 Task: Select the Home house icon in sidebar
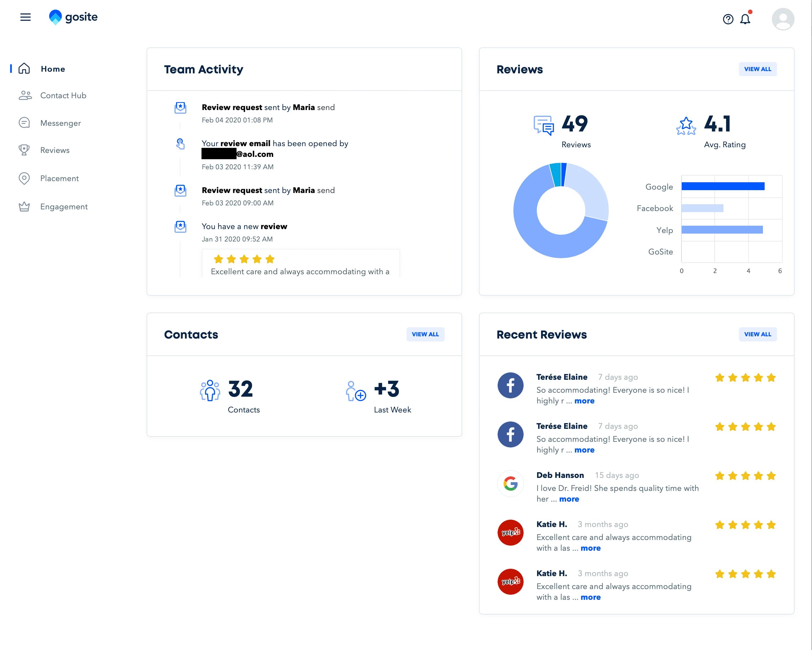[24, 69]
